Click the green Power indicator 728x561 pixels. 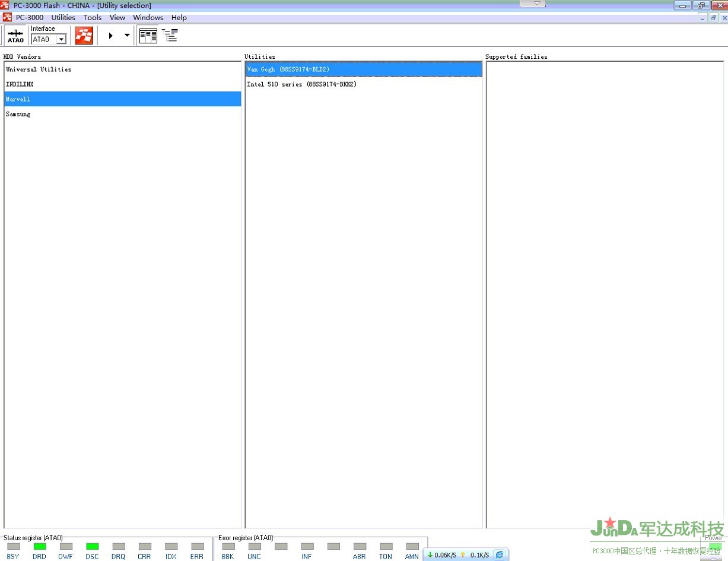coord(715,547)
